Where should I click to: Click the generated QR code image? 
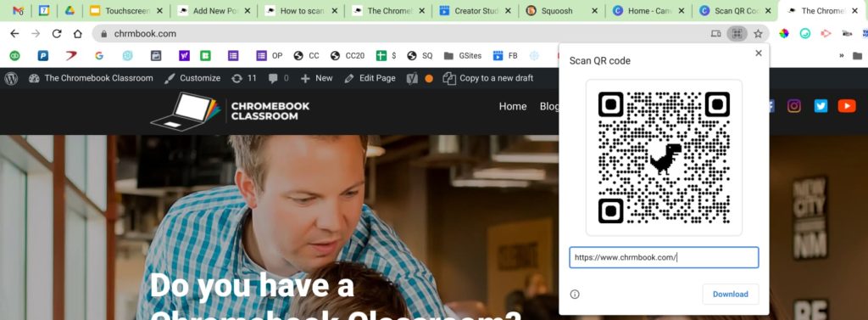click(664, 158)
